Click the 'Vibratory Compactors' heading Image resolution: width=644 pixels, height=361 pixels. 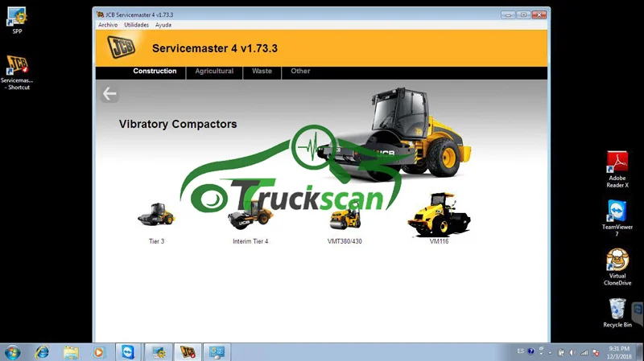coord(178,124)
